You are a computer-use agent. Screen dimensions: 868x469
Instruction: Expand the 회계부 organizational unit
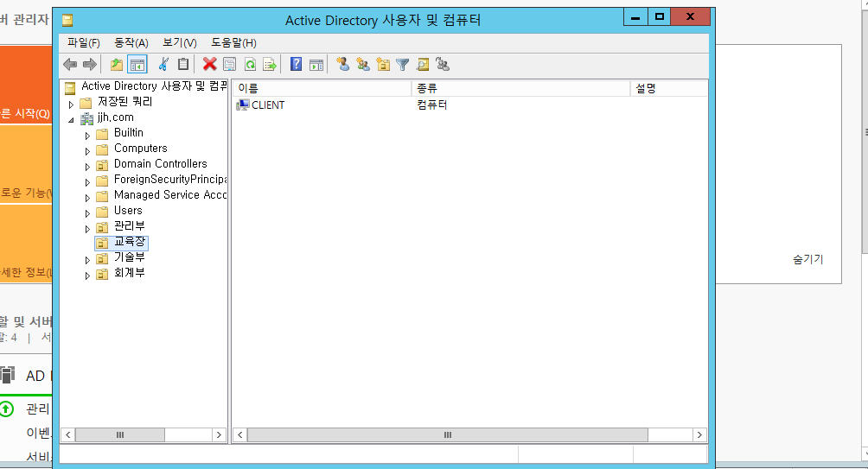pyautogui.click(x=87, y=275)
